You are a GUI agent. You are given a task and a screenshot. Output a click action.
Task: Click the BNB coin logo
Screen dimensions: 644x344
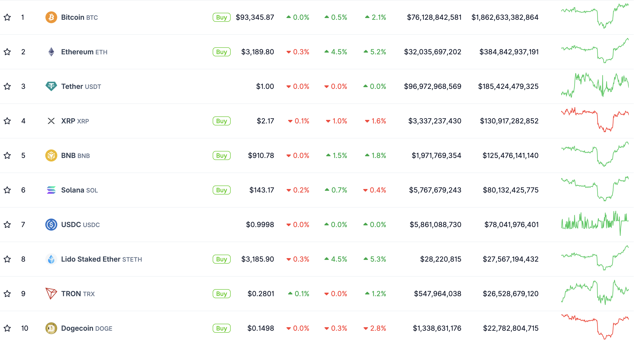point(51,155)
